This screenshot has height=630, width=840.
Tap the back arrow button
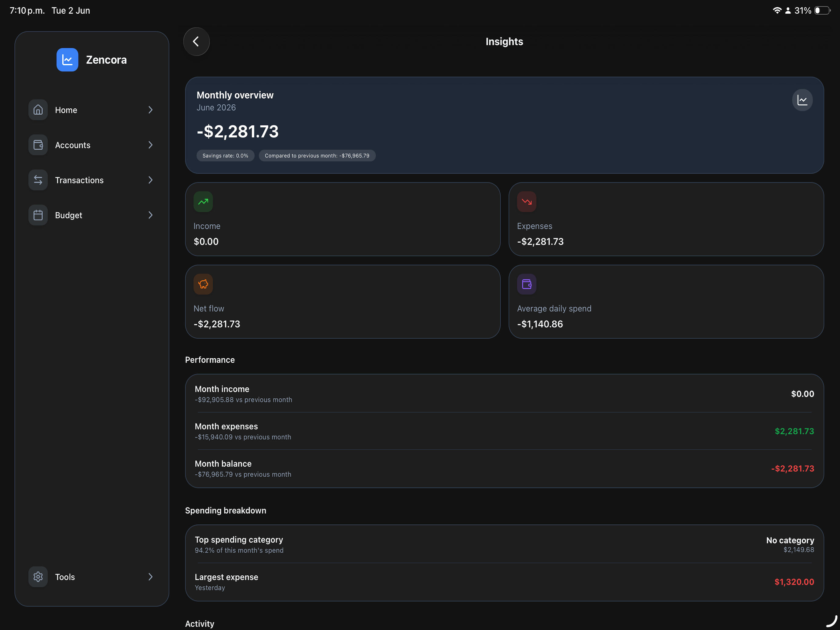tap(196, 42)
